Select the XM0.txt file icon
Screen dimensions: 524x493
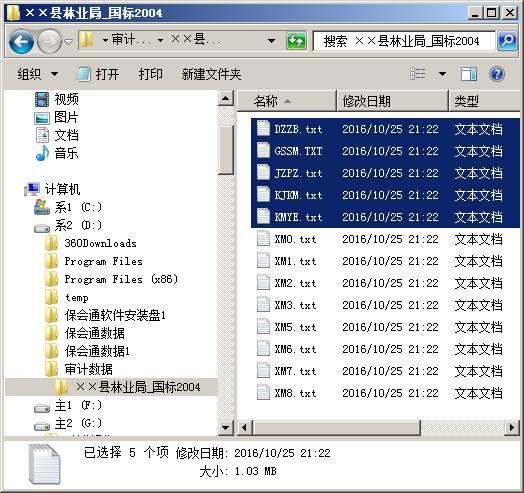pos(263,239)
